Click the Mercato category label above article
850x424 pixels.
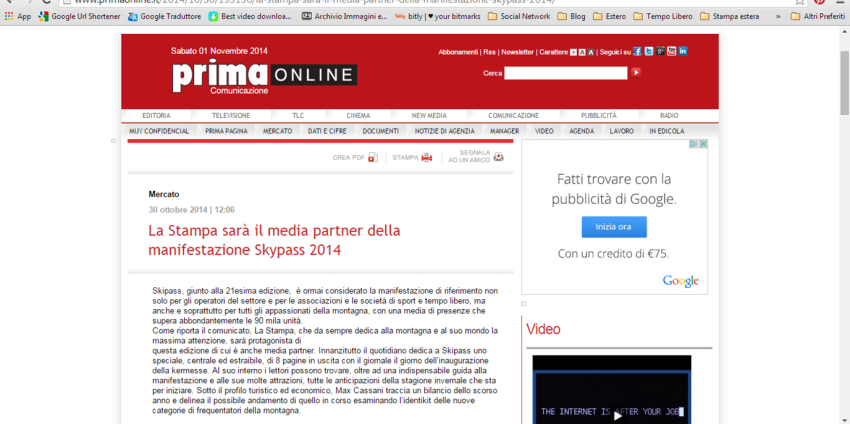pos(164,194)
